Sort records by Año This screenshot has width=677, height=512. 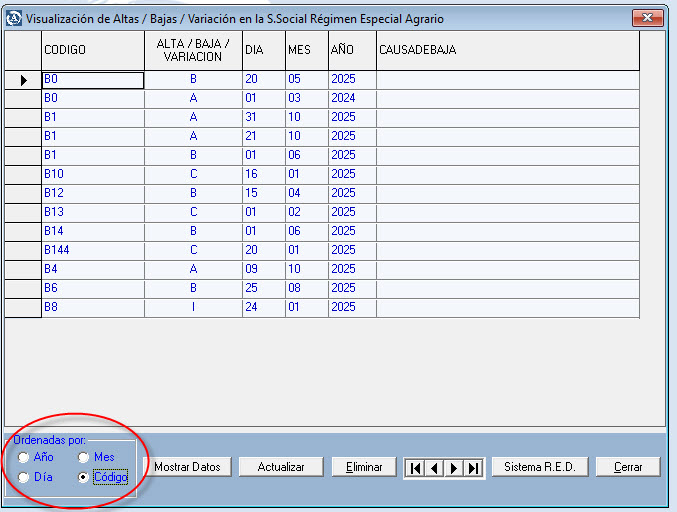23,457
